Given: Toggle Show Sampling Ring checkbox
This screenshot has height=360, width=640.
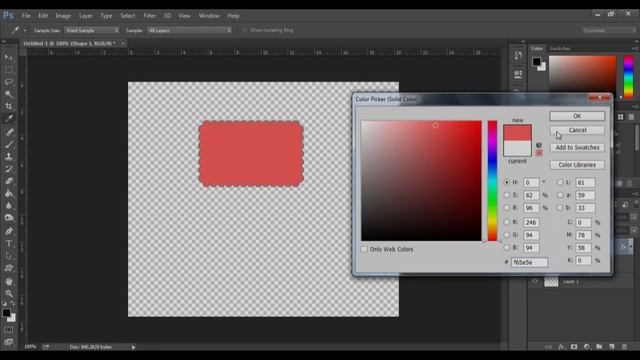Looking at the screenshot, I should pyautogui.click(x=245, y=30).
